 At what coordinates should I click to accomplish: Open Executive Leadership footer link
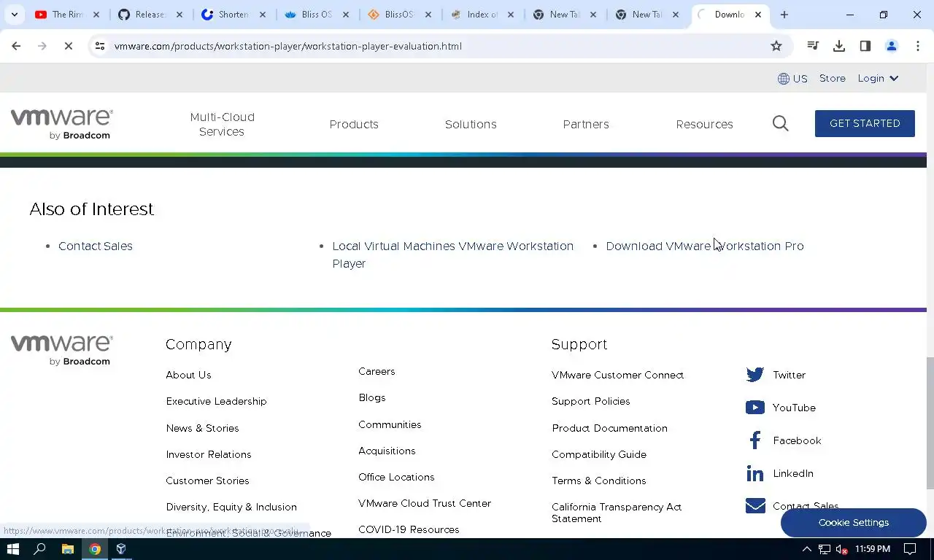point(216,401)
